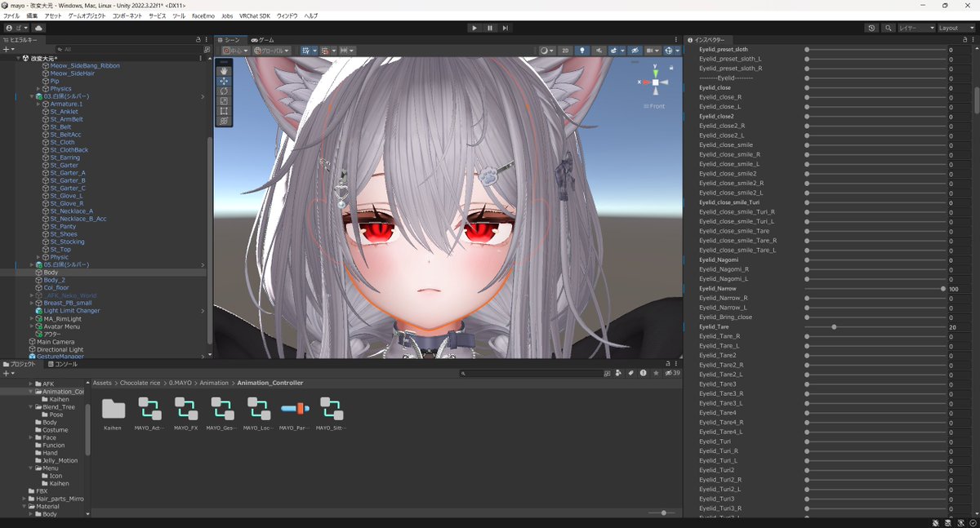This screenshot has width=980, height=528.
Task: Open Layout dropdown
Action: click(957, 28)
